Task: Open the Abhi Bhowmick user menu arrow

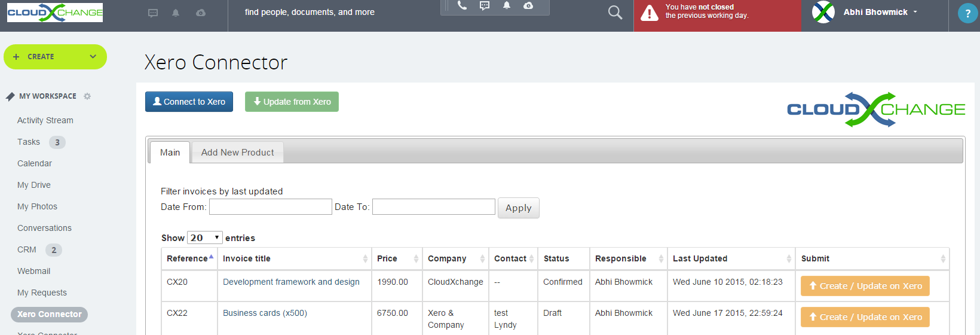Action: tap(915, 12)
